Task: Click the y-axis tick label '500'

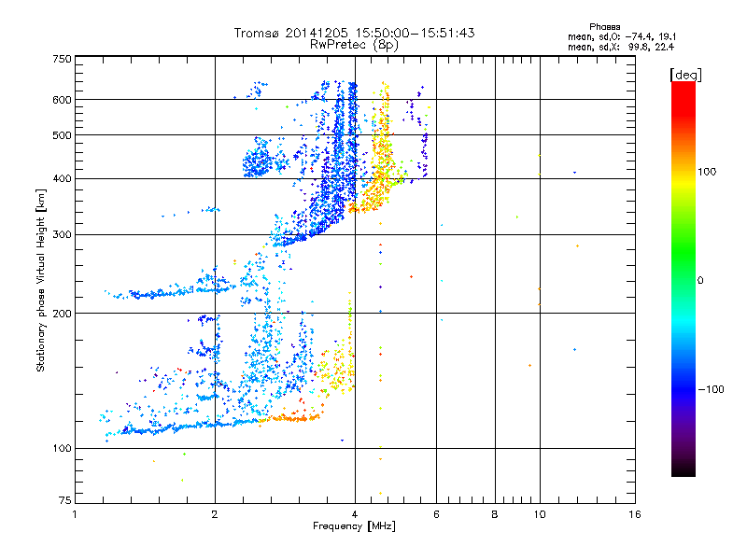Action: (63, 135)
